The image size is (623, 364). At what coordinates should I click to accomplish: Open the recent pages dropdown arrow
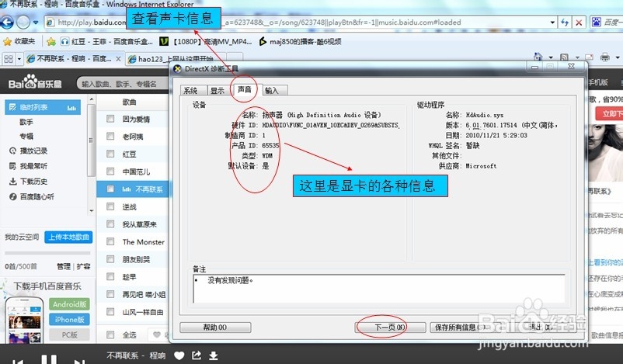pos(36,23)
